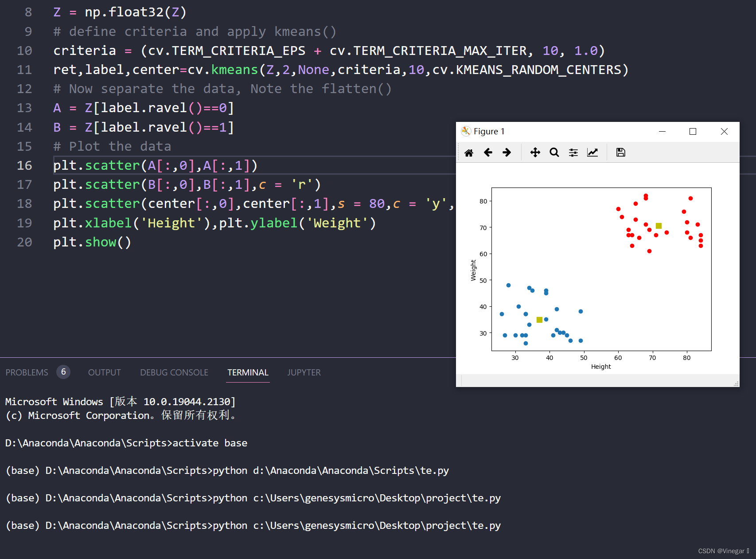Click 'ylabel' on line 19
This screenshot has width=756, height=559.
[274, 223]
